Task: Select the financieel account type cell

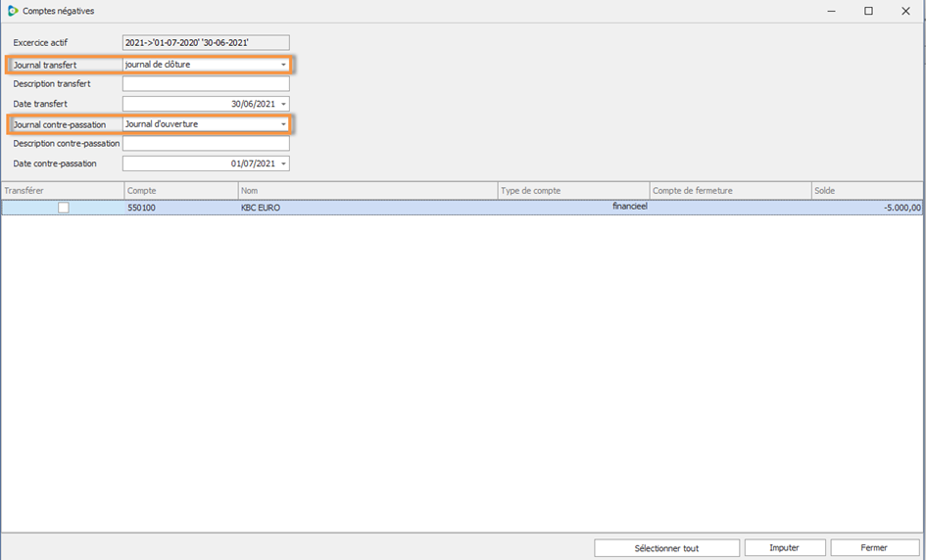Action: coord(573,208)
